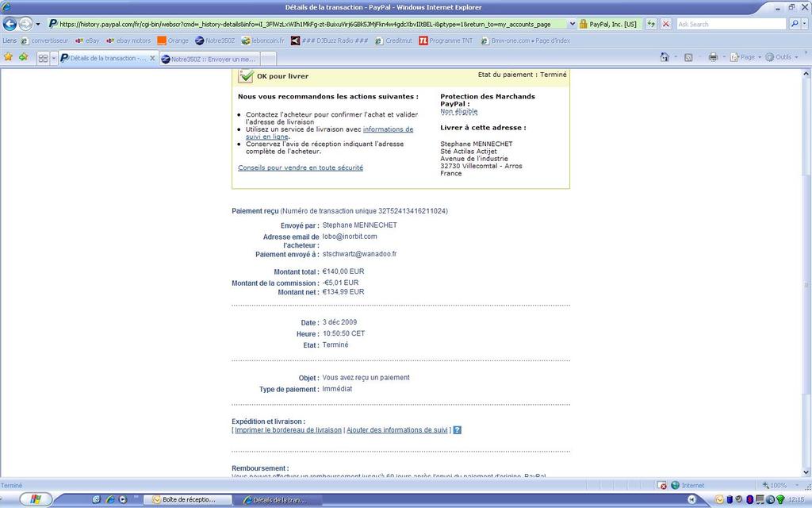Click the Refresh page icon
Viewport: 812px width, 508px height.
click(651, 24)
